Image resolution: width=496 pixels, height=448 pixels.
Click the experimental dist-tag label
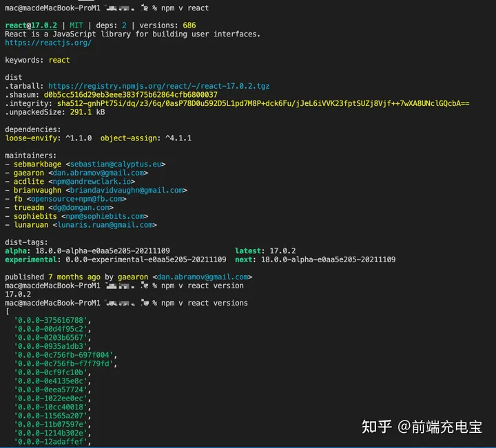[x=31, y=259]
